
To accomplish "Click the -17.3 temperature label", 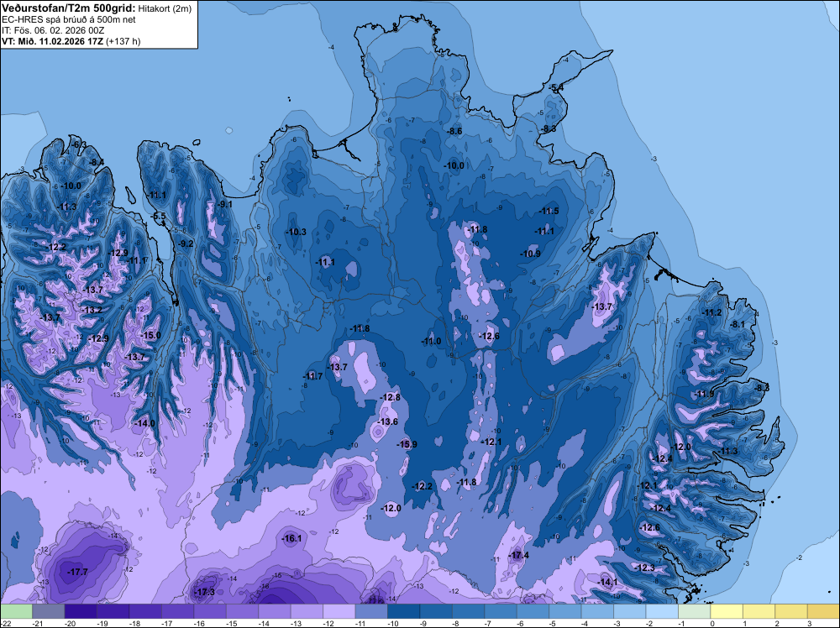I will pos(205,592).
